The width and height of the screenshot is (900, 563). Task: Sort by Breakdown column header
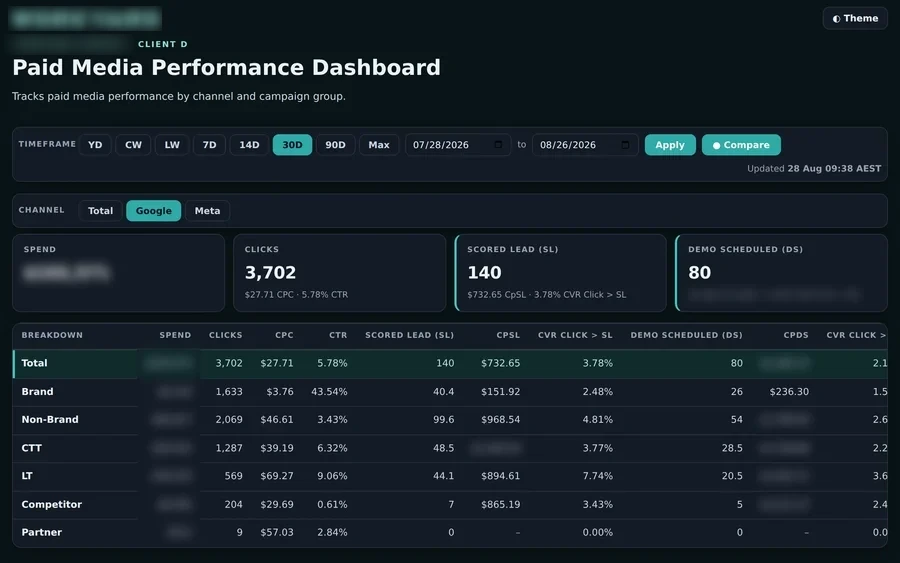(x=52, y=335)
